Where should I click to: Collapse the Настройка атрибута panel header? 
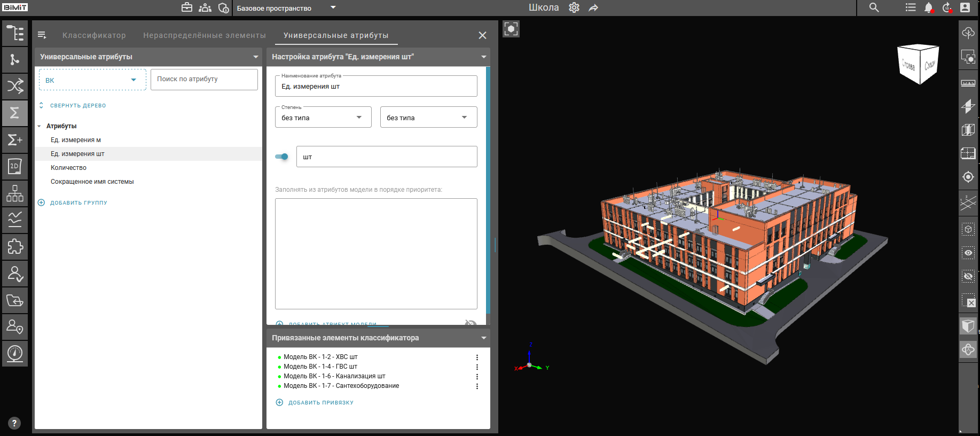(x=484, y=57)
